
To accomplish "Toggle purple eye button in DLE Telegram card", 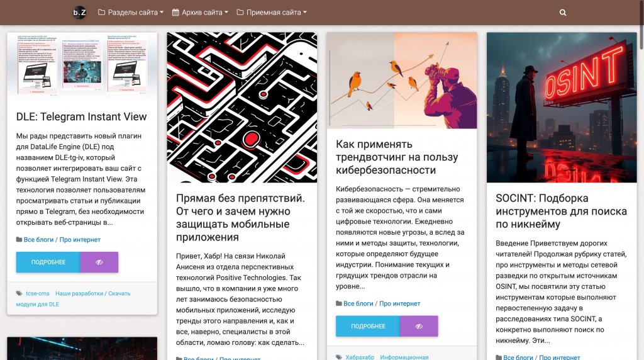I will click(x=99, y=262).
